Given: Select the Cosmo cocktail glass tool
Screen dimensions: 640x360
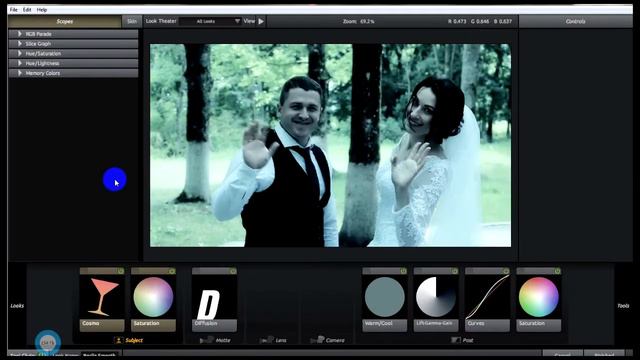Looking at the screenshot, I should [102, 297].
